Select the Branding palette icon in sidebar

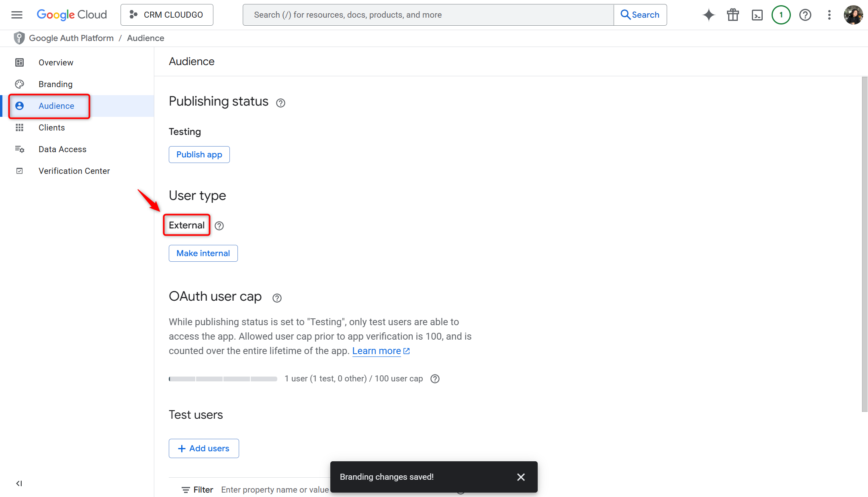[x=19, y=84]
